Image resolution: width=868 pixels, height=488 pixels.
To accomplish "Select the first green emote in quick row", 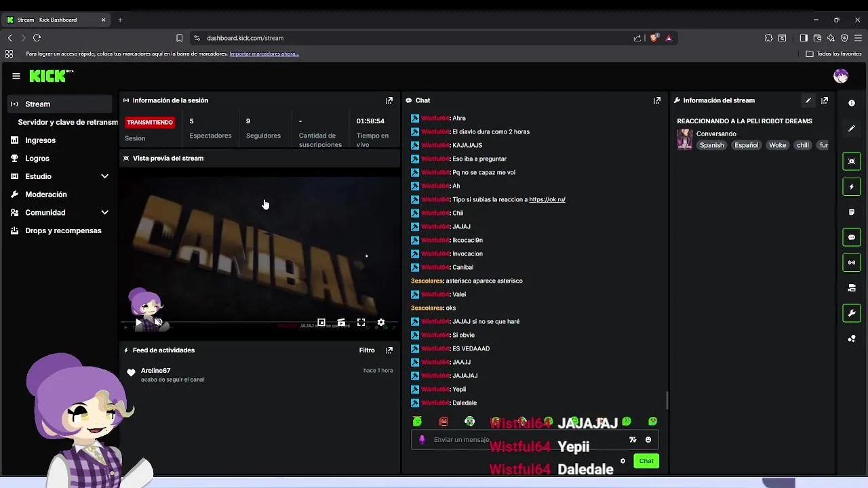I will coord(417,422).
